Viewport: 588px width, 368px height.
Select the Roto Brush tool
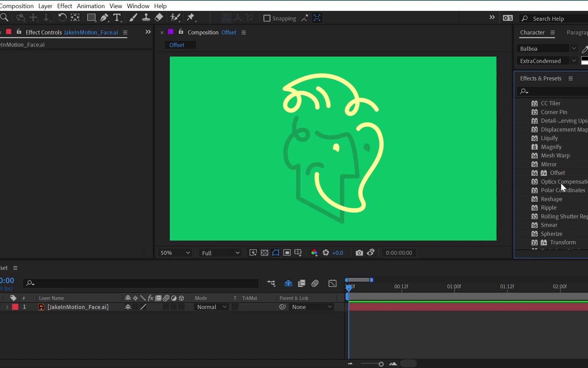click(175, 17)
